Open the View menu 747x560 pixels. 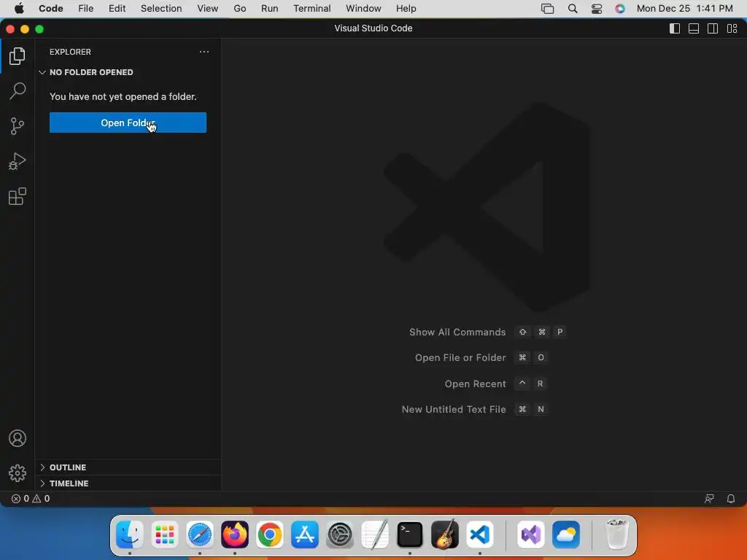click(208, 9)
